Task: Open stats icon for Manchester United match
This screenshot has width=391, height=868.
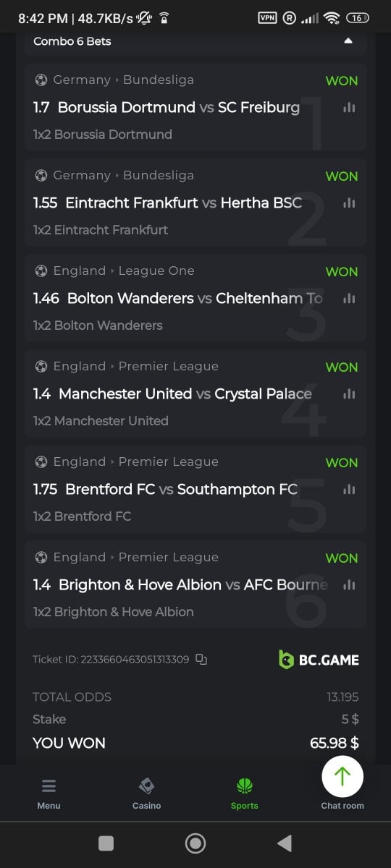Action: coord(349,393)
